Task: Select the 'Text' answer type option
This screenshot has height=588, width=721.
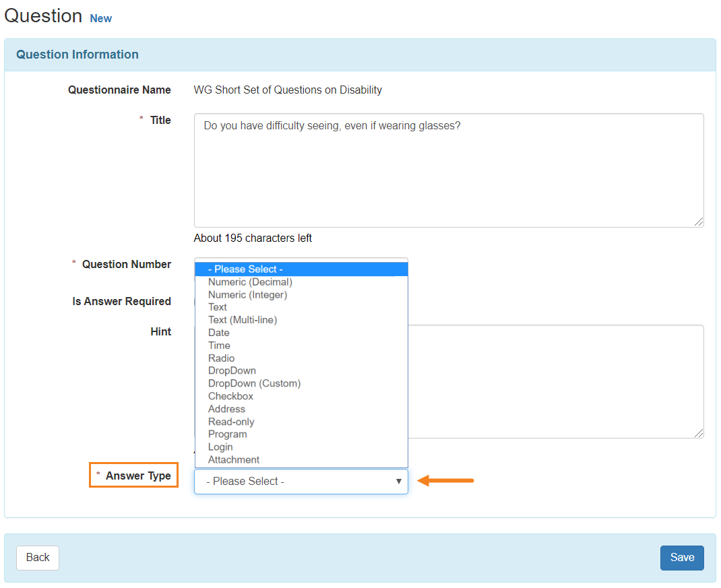Action: click(218, 307)
